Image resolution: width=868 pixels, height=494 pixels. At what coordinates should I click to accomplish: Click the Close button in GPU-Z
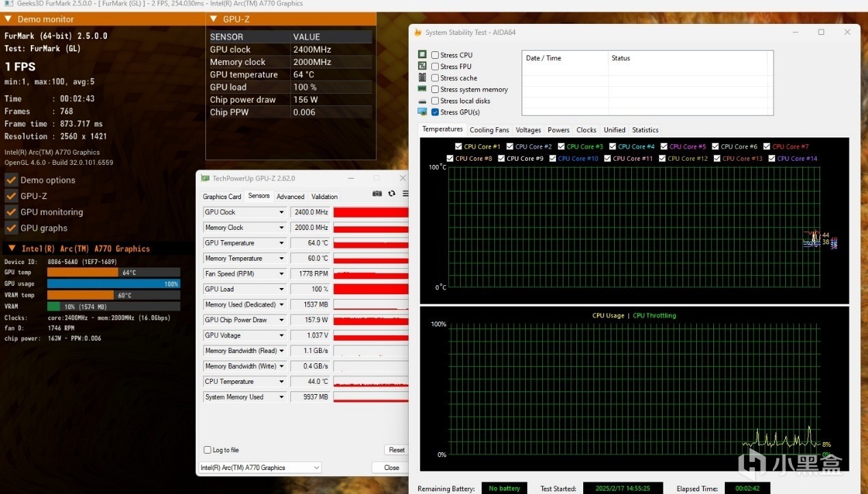pos(392,467)
